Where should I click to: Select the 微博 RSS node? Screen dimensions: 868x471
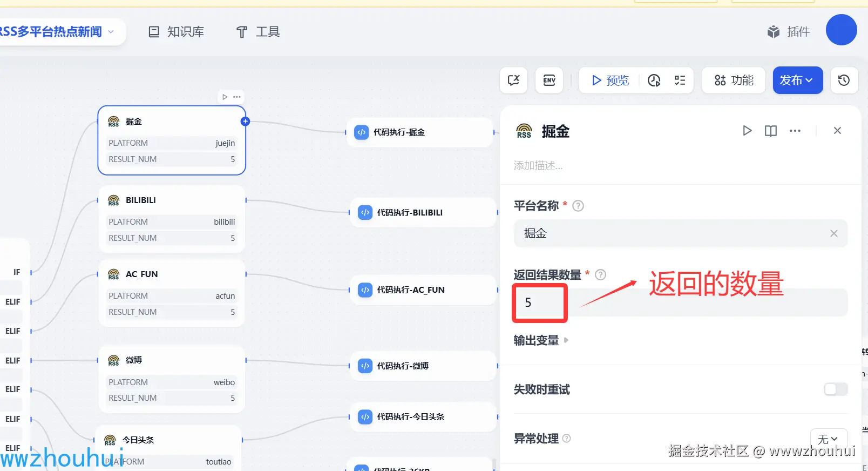coord(172,379)
